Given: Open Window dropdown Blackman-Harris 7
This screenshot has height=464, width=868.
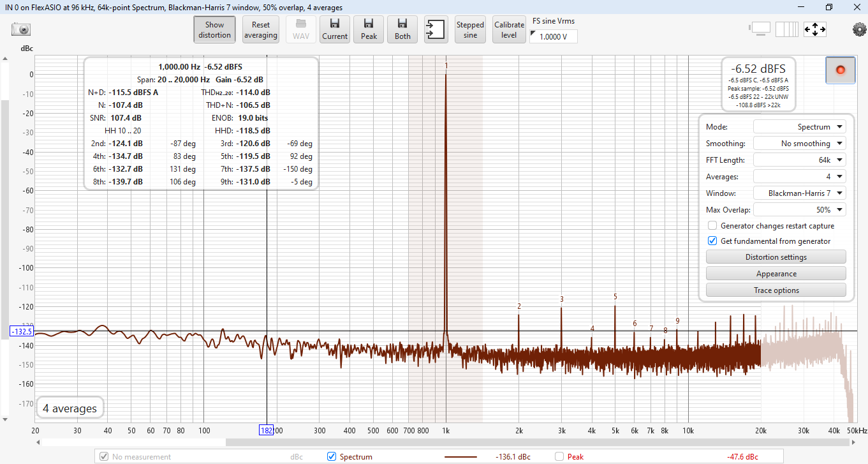Looking at the screenshot, I should click(x=800, y=193).
